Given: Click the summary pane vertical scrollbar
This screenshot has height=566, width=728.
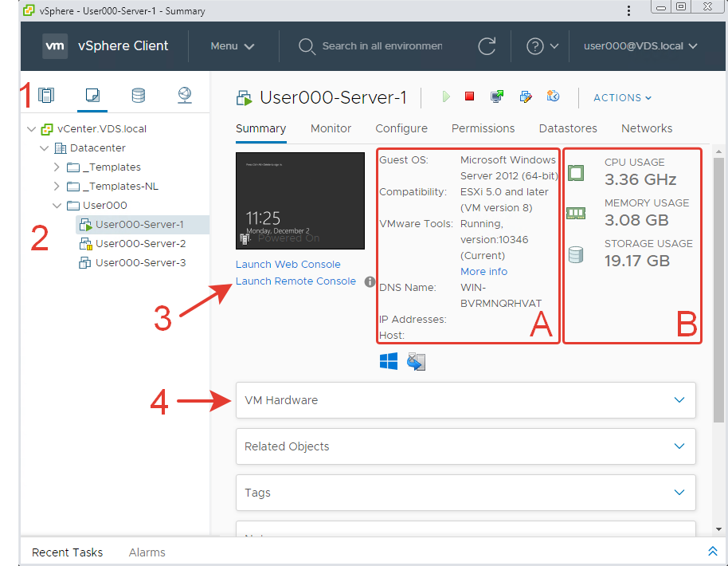Looking at the screenshot, I should (718, 290).
